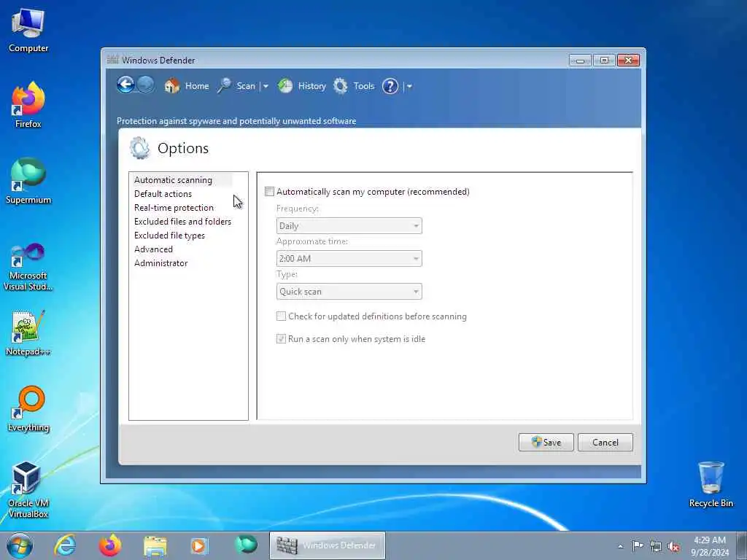Click the muted volume tray icon
The height and width of the screenshot is (560, 747).
673,546
